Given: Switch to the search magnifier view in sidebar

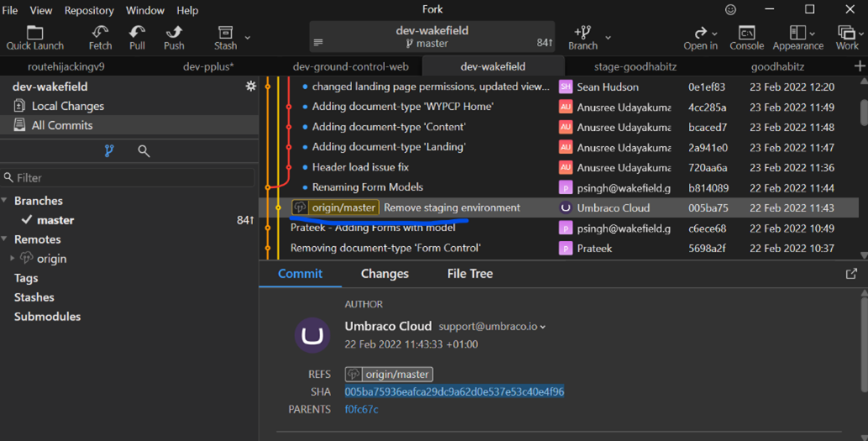Looking at the screenshot, I should 144,151.
